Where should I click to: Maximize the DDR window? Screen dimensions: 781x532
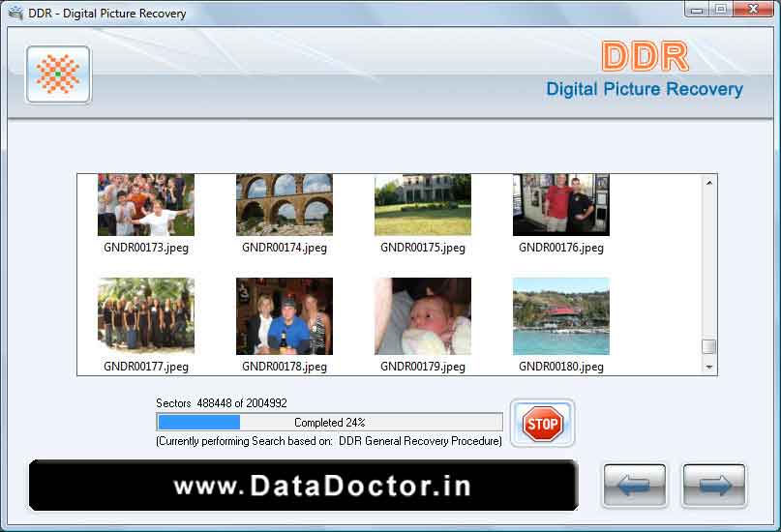pos(721,10)
